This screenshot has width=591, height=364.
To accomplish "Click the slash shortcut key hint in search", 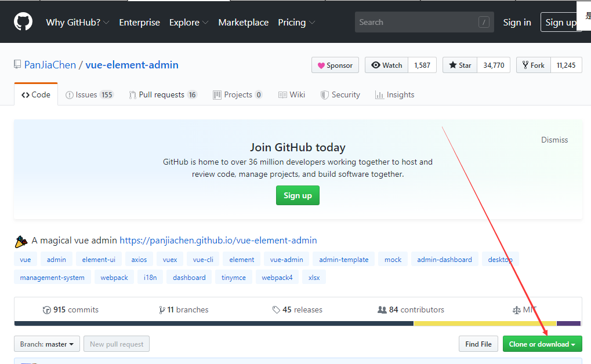I will coord(484,22).
